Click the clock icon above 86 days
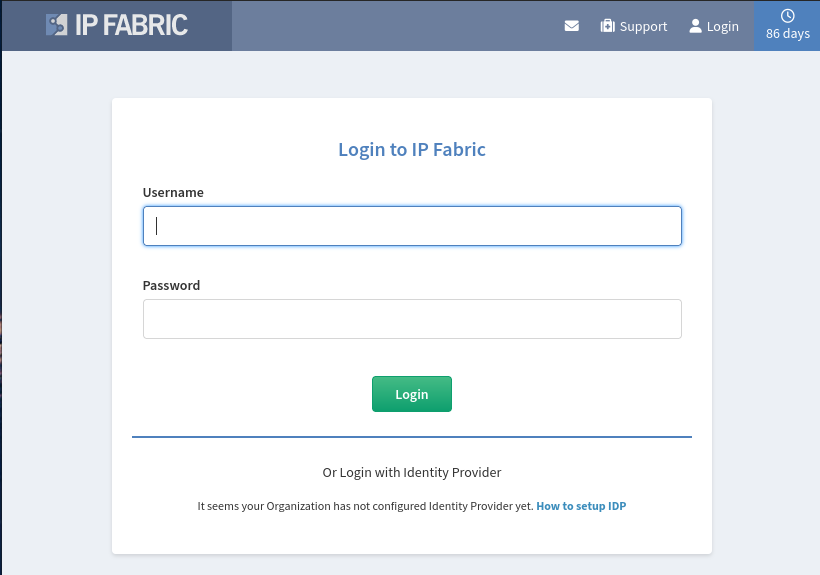 pos(788,16)
